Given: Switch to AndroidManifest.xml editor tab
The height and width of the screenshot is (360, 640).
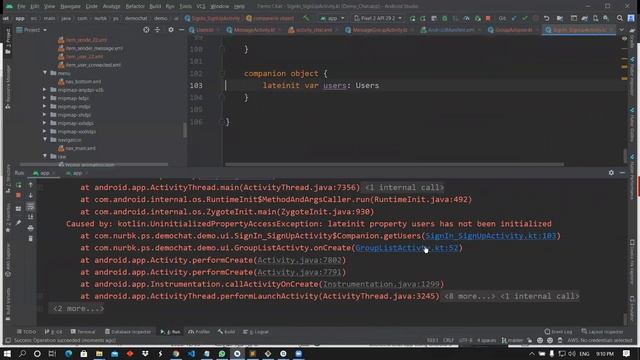Looking at the screenshot, I should pos(451,30).
